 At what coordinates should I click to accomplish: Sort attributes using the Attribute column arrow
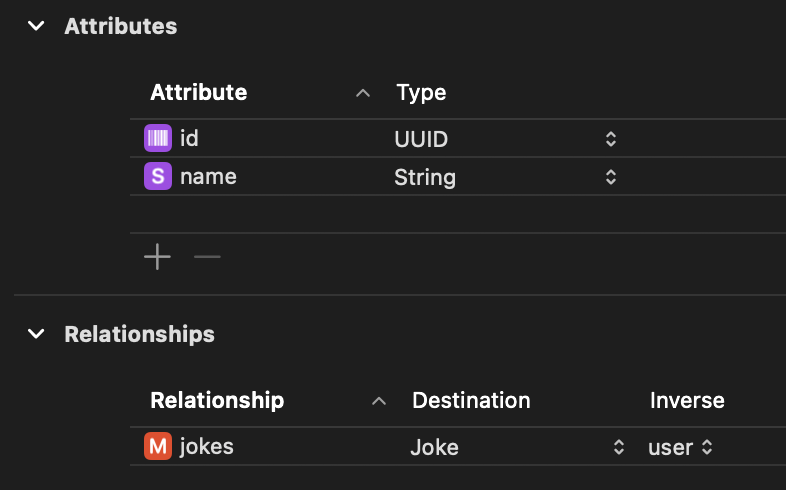pos(363,93)
